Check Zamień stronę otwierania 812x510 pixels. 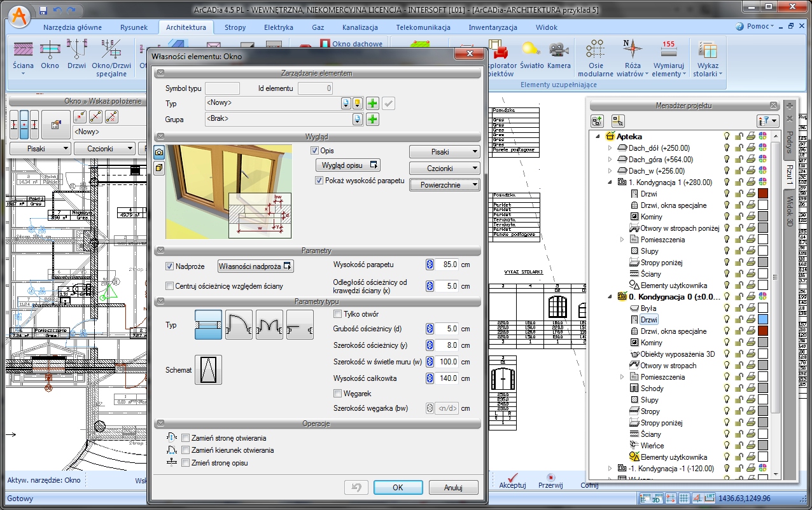point(185,438)
